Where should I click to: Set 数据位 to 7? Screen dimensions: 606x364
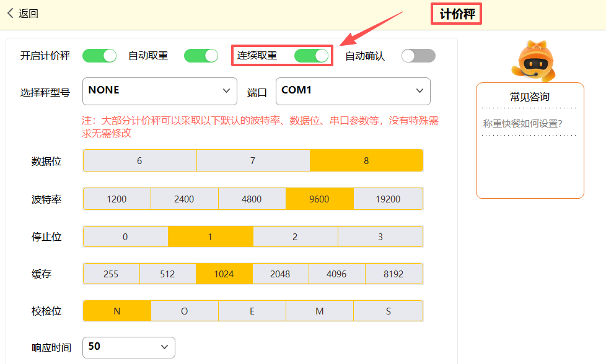(253, 160)
